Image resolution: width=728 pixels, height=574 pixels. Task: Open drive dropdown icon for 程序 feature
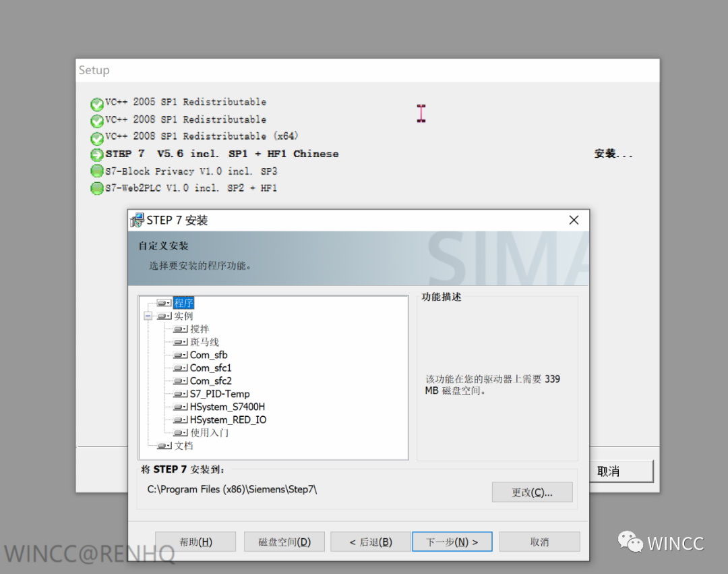pyautogui.click(x=164, y=304)
